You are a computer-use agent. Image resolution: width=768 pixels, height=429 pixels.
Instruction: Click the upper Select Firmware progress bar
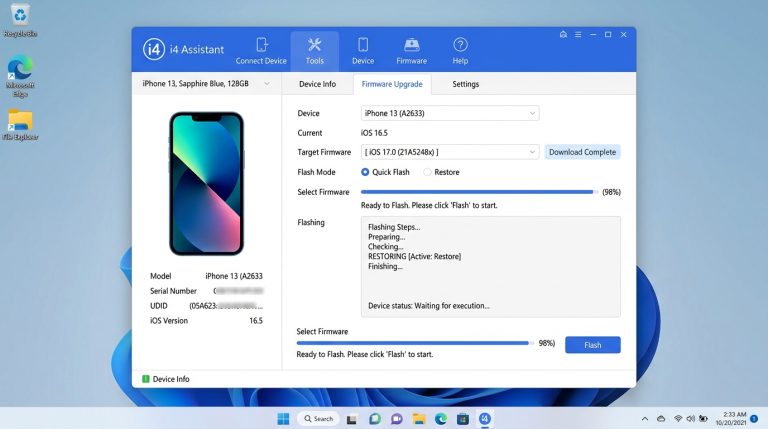click(478, 192)
